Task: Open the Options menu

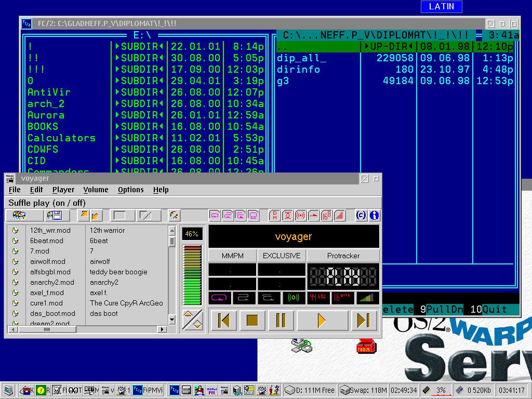Action: coord(130,190)
